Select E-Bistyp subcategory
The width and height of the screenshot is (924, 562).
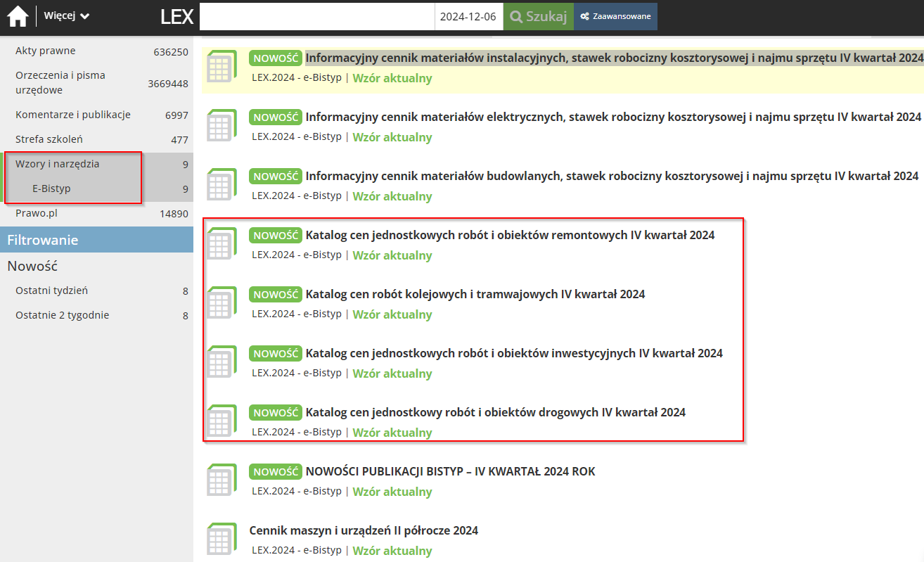51,189
